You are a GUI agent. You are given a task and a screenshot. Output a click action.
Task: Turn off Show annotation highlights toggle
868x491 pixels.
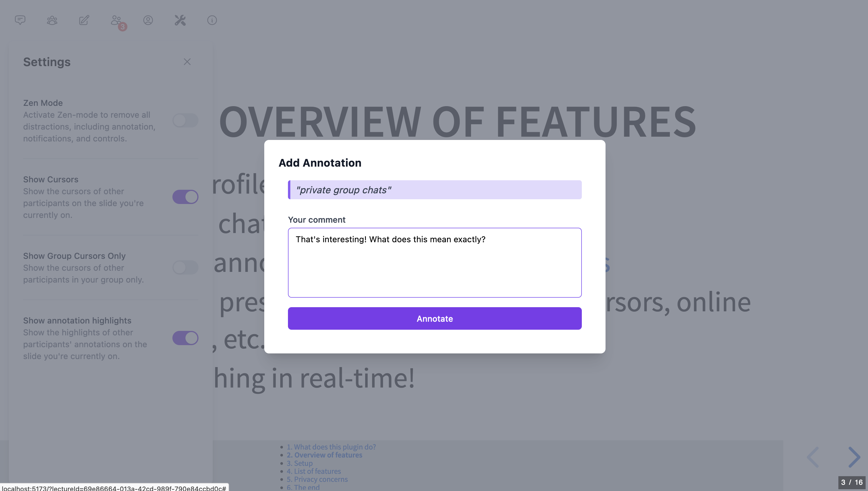click(x=185, y=338)
